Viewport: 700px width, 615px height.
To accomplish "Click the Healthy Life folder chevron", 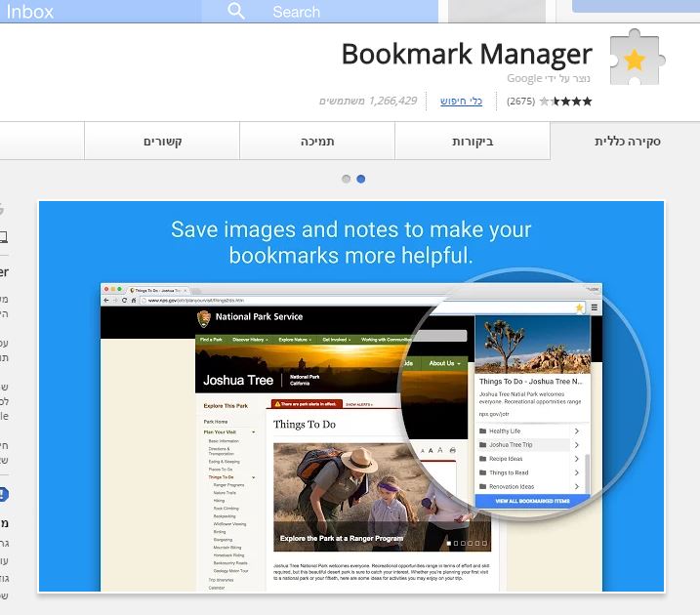I will click(x=576, y=431).
